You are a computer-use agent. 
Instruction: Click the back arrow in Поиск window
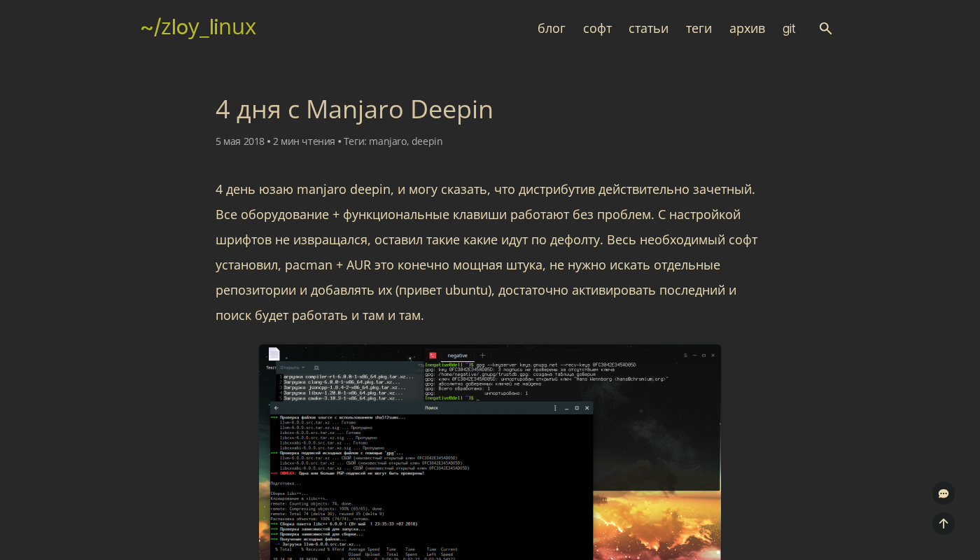click(x=276, y=408)
